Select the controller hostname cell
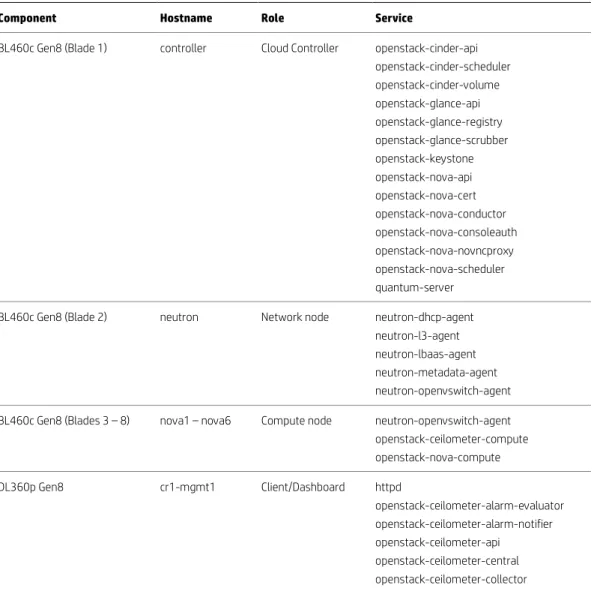The width and height of the screenshot is (594, 591). (183, 48)
